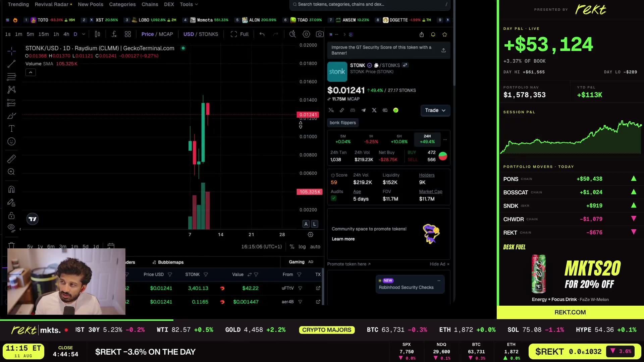Set a price alert with bell icon

[x=433, y=35]
